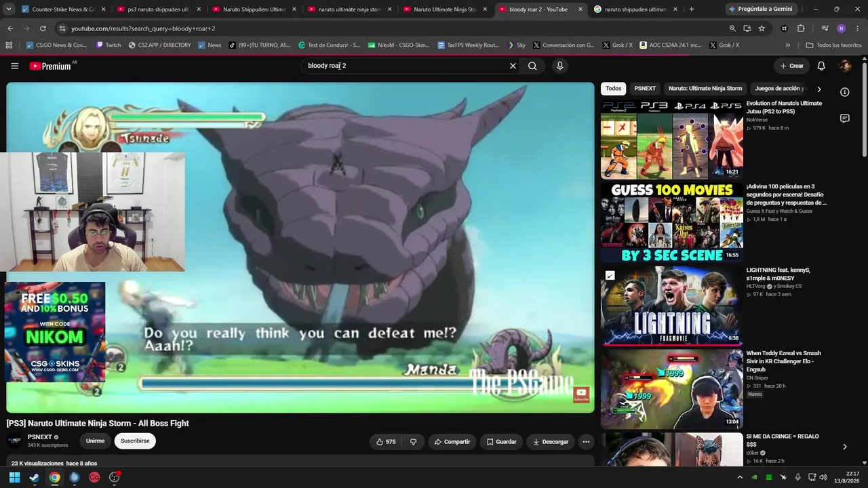Click the Chrome address bar URL
The image size is (868, 488).
[143, 28]
